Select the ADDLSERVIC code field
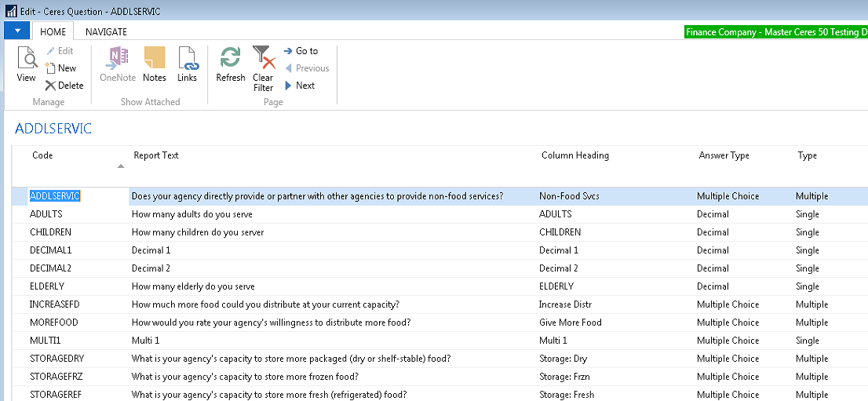 (x=55, y=196)
